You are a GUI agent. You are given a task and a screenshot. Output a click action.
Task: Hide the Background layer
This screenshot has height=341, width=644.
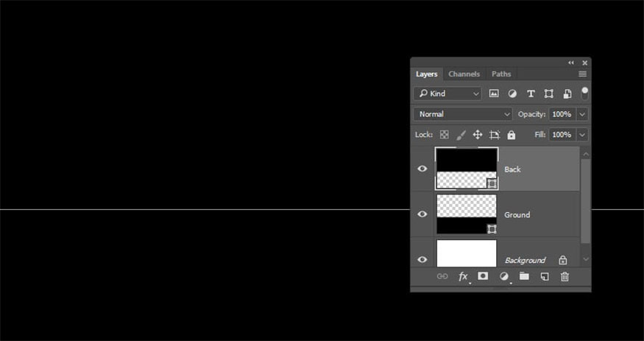click(422, 260)
